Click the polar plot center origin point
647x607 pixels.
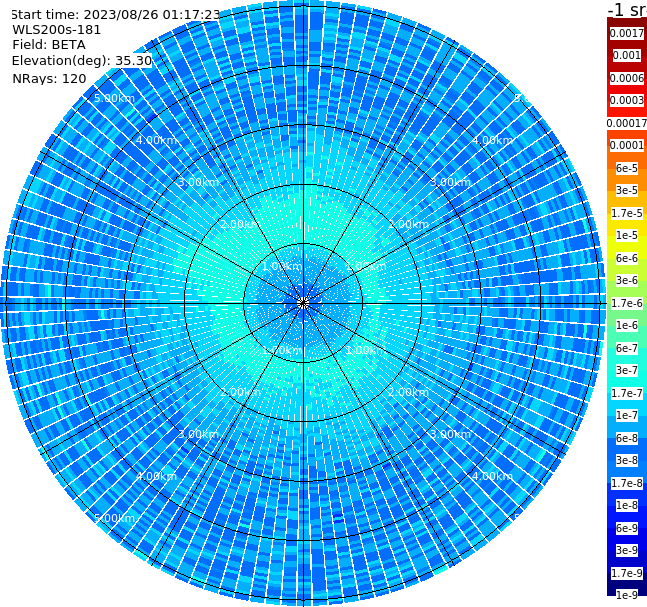point(303,303)
